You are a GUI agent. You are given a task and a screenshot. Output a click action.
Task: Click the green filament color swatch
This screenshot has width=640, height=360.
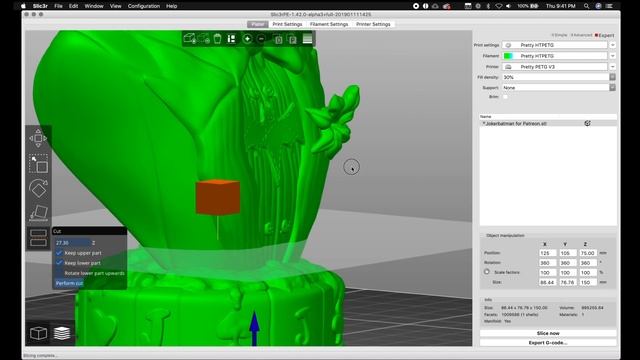click(508, 56)
